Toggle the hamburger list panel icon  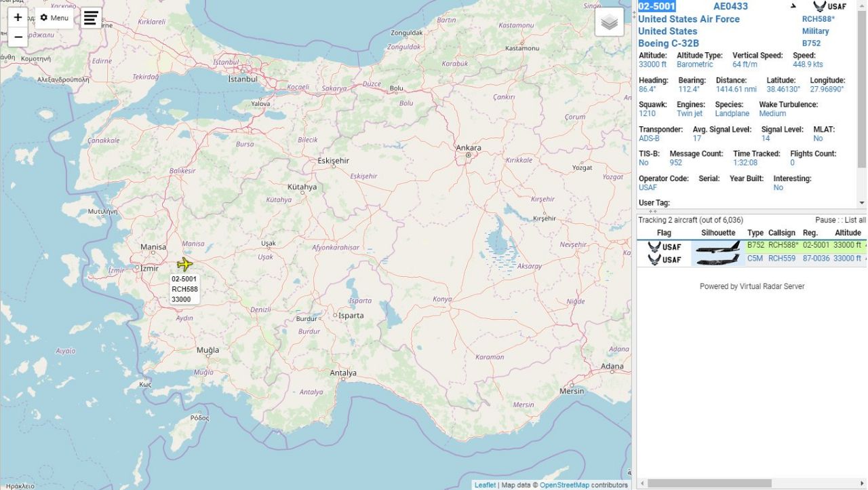point(91,18)
